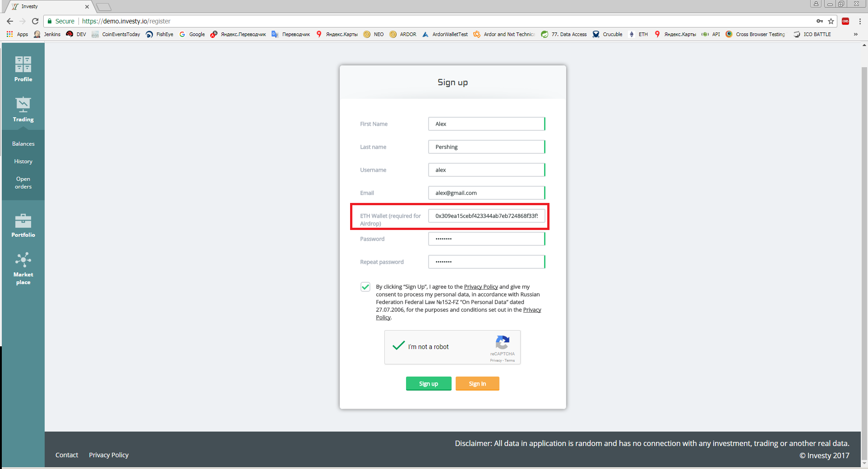Open Chrome three-dot menu
The image size is (868, 469).
point(860,21)
